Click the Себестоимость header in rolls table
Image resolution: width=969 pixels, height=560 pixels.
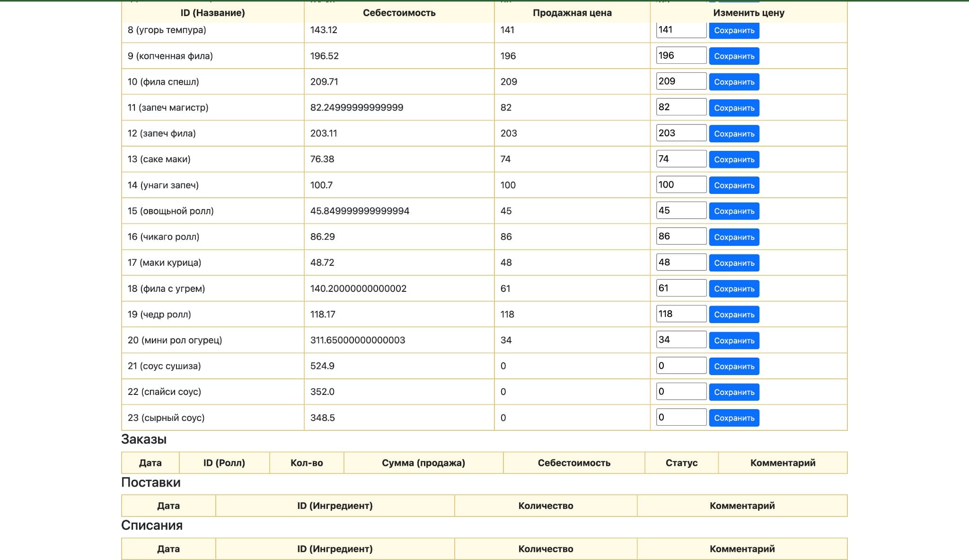coord(399,13)
